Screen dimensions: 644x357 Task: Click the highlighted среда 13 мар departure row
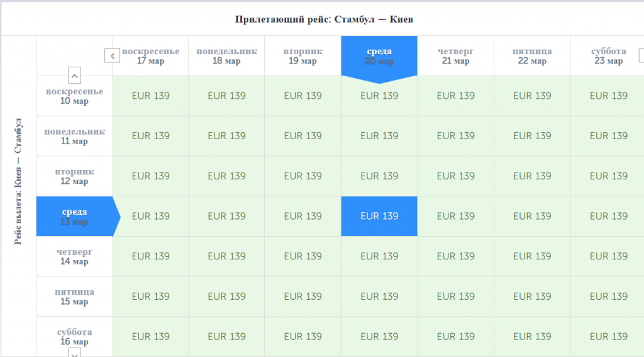pyautogui.click(x=74, y=216)
